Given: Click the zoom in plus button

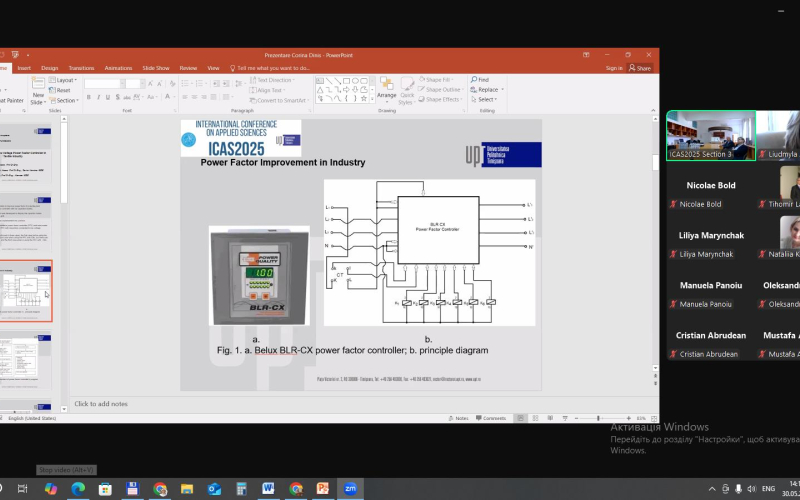Looking at the screenshot, I should tap(629, 418).
